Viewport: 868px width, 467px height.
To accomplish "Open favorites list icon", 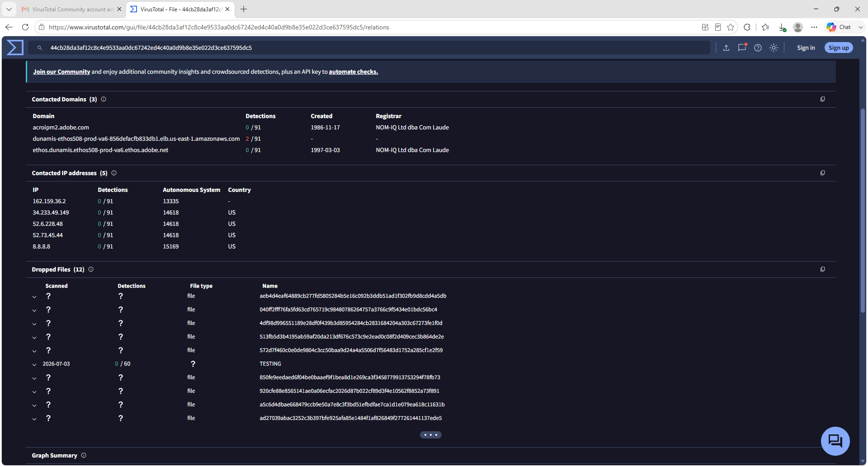I will tap(765, 27).
